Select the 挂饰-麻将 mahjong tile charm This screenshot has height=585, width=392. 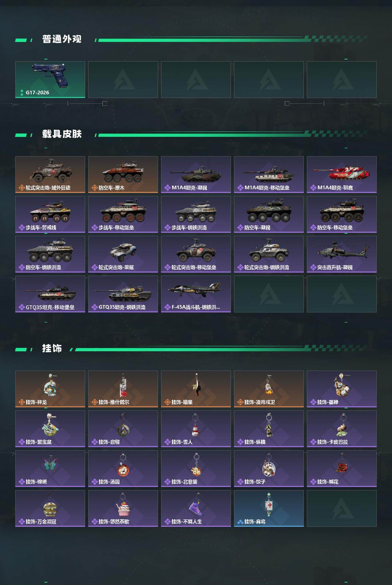click(x=269, y=508)
